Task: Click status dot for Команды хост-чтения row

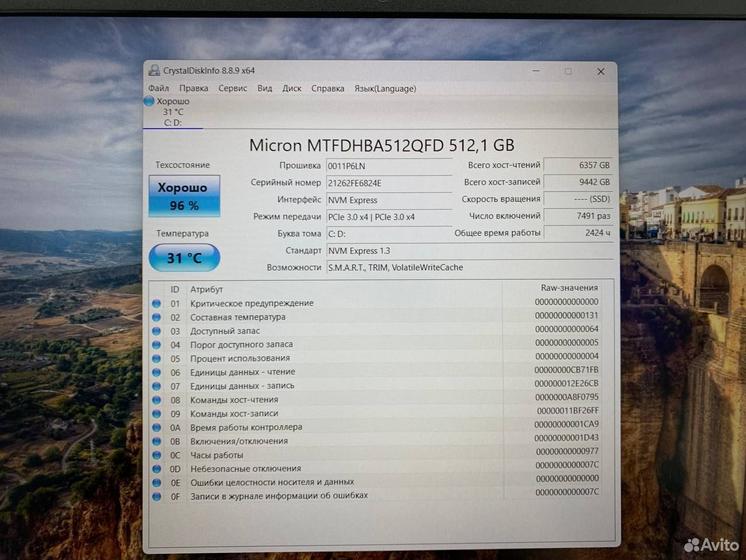Action: coord(156,400)
